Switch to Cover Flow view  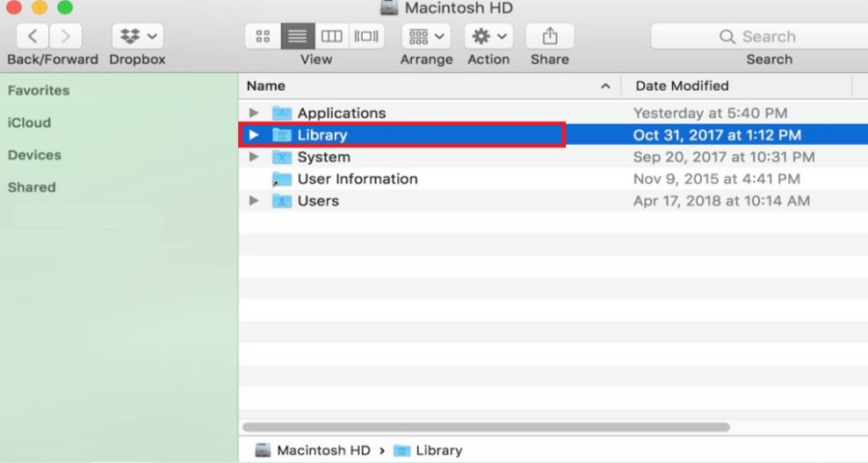[366, 37]
